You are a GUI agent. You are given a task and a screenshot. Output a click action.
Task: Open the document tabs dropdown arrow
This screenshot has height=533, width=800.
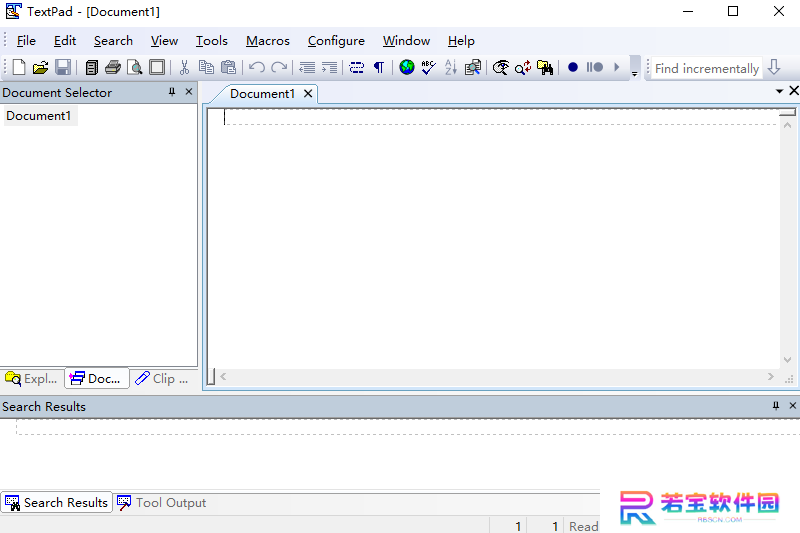(x=779, y=91)
